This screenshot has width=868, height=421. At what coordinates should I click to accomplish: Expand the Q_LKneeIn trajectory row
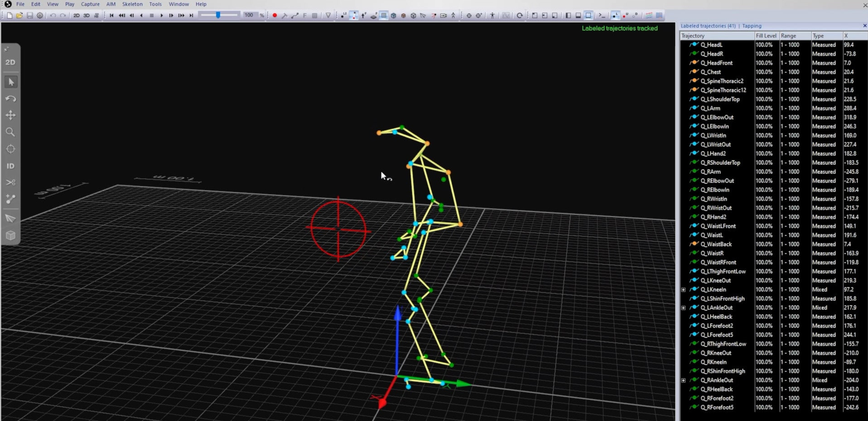(684, 290)
